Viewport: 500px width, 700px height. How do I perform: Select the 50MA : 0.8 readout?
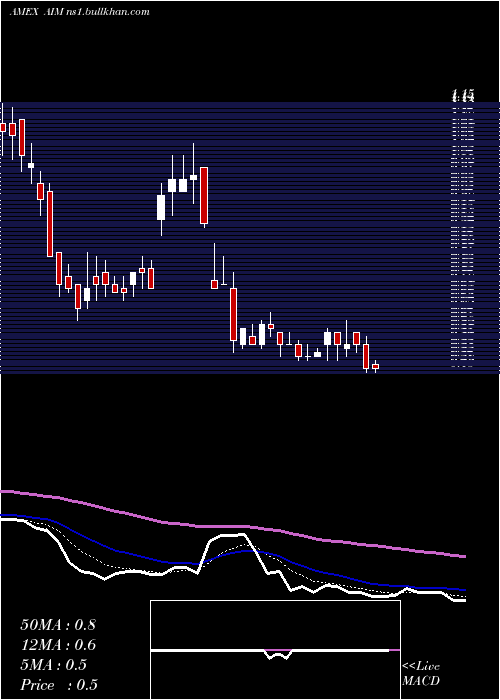(x=58, y=625)
